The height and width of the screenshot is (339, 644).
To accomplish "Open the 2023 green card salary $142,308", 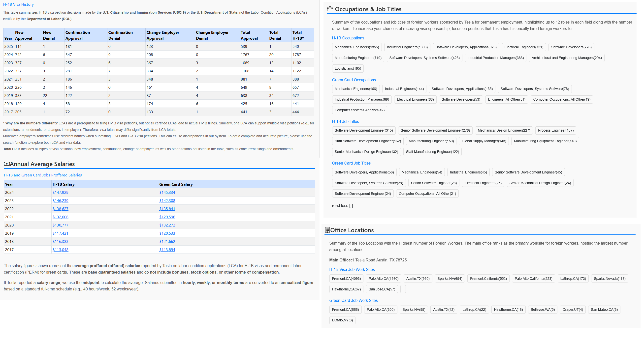I will pyautogui.click(x=167, y=201).
